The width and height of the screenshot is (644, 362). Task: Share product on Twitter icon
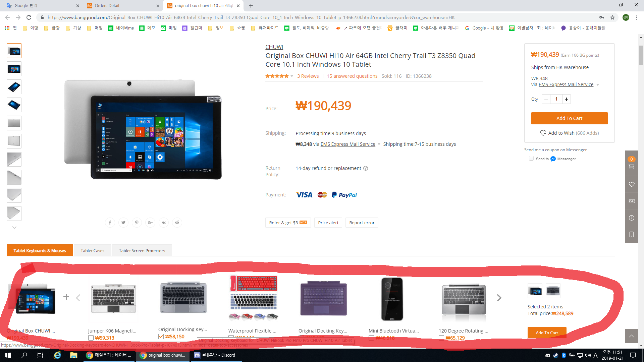click(x=123, y=223)
